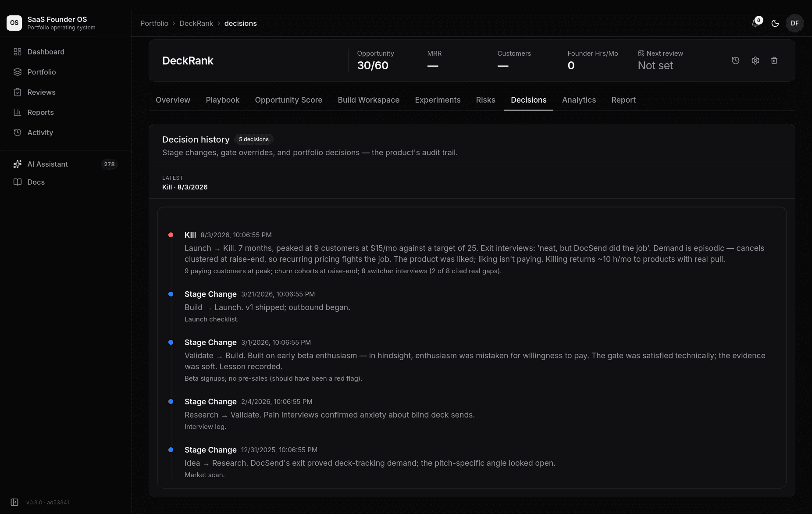Click DeckRank breadcrumb link

196,23
